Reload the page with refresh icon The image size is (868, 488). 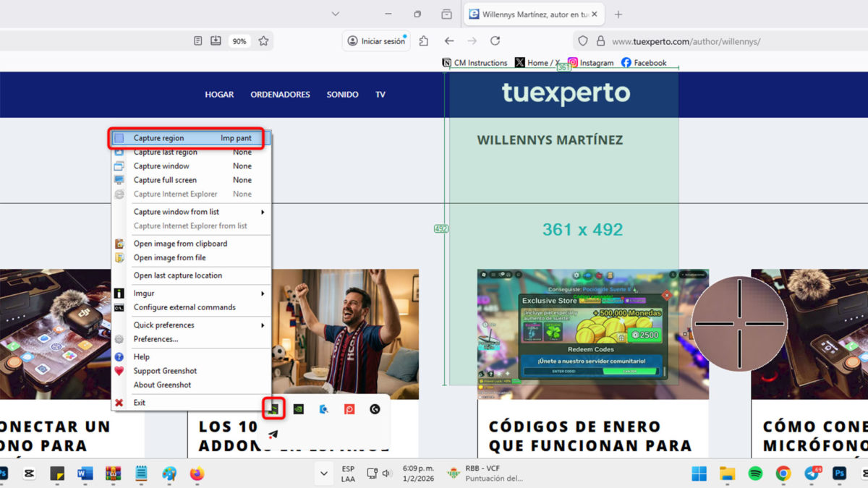pyautogui.click(x=495, y=41)
